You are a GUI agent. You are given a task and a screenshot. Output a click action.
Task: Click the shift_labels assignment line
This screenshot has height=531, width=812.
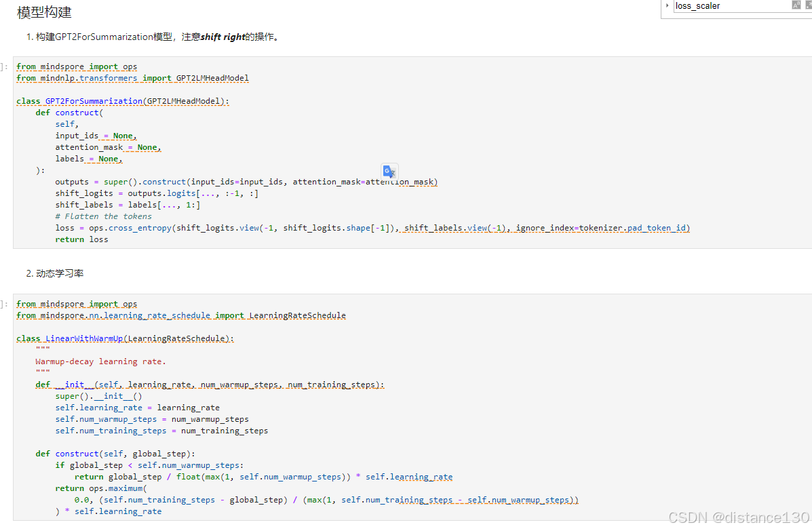point(128,205)
